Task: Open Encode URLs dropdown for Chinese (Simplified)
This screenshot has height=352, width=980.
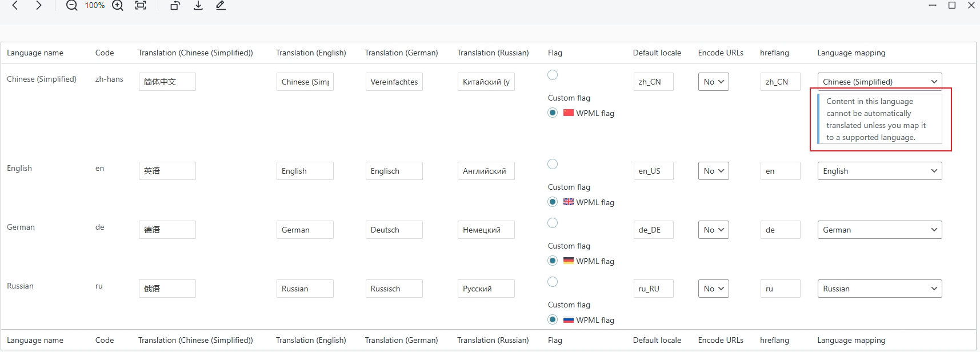Action: pos(713,82)
